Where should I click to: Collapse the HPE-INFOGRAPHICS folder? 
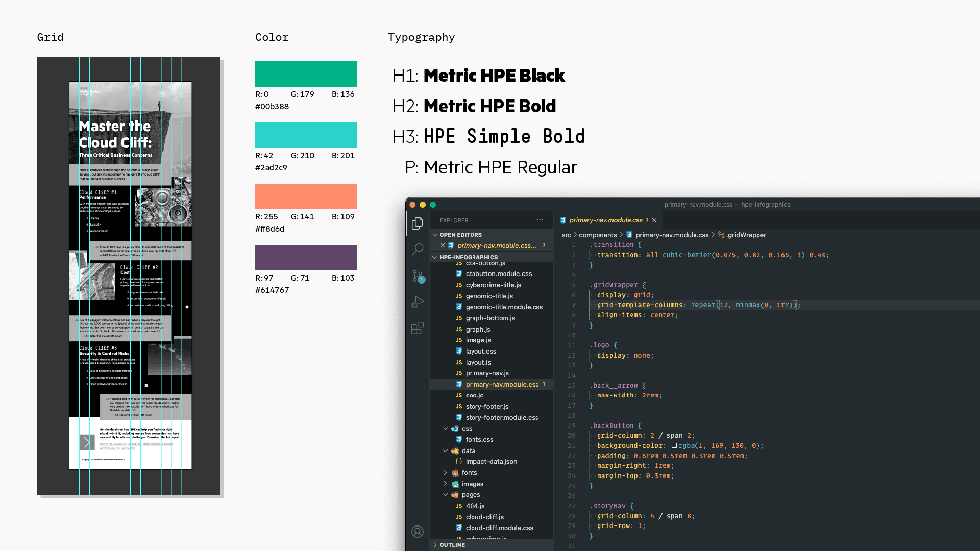point(434,257)
